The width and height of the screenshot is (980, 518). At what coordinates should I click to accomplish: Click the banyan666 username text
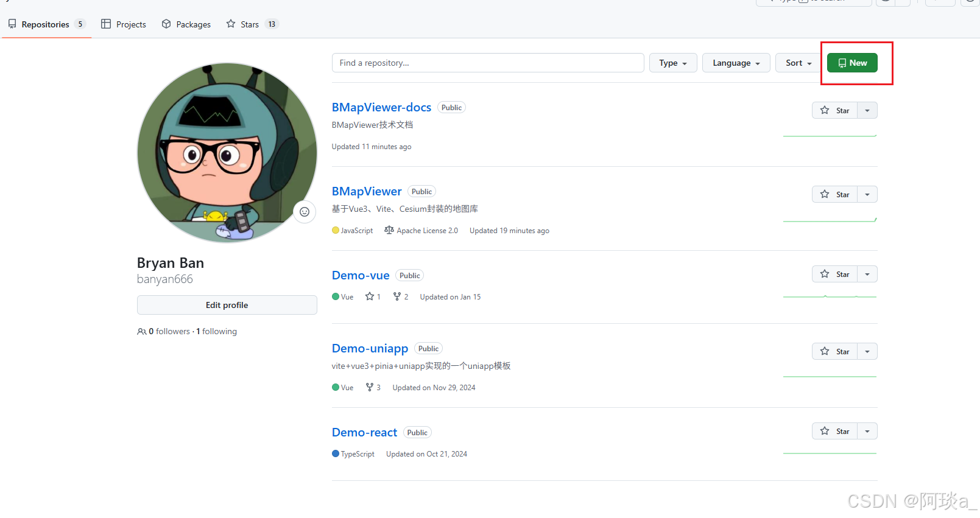165,279
